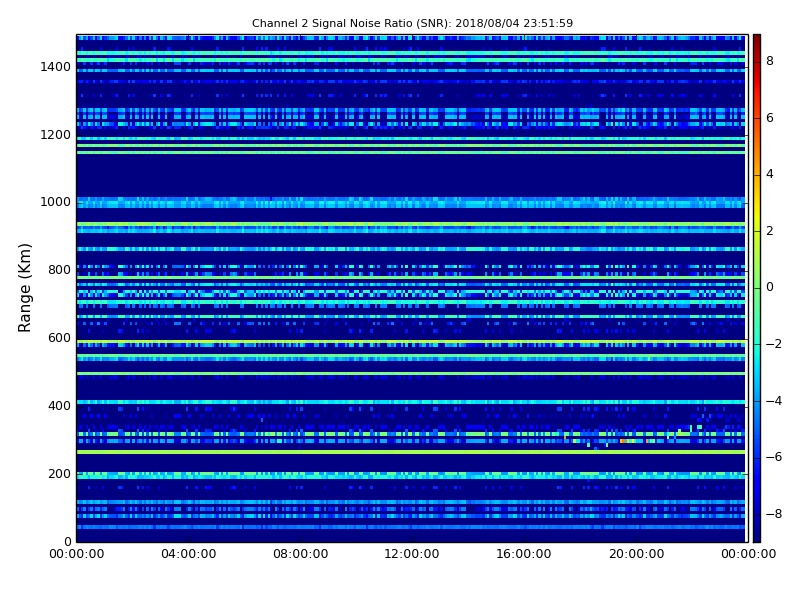Click the colorbar tick label 0
Screen dimensions: 800x600
pyautogui.click(x=770, y=287)
